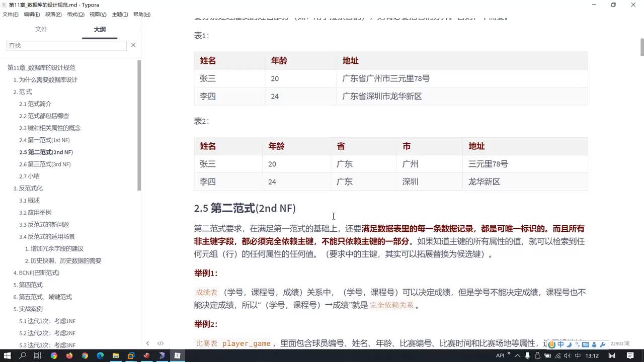
Task: Focus the 查找 search field
Action: coord(67,45)
